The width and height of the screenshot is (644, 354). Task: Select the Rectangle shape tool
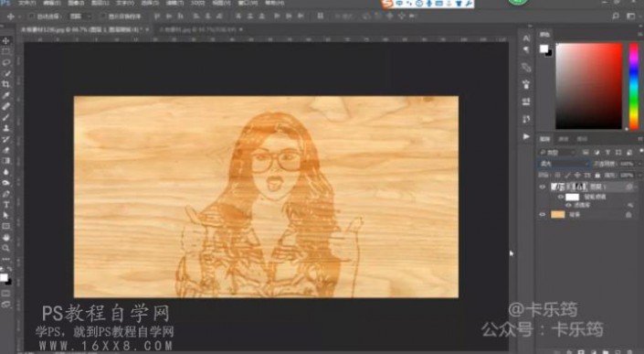[x=6, y=227]
